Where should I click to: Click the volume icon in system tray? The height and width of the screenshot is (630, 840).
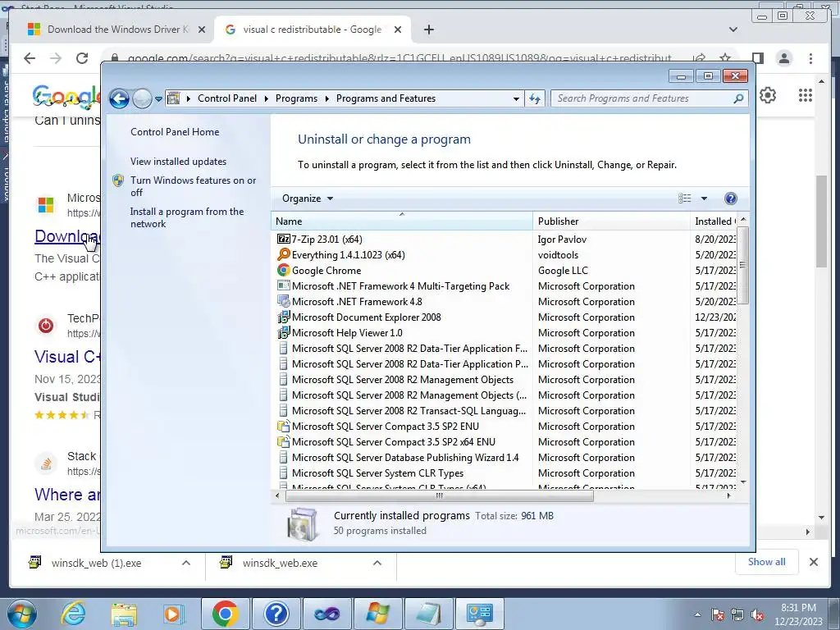coord(757,615)
